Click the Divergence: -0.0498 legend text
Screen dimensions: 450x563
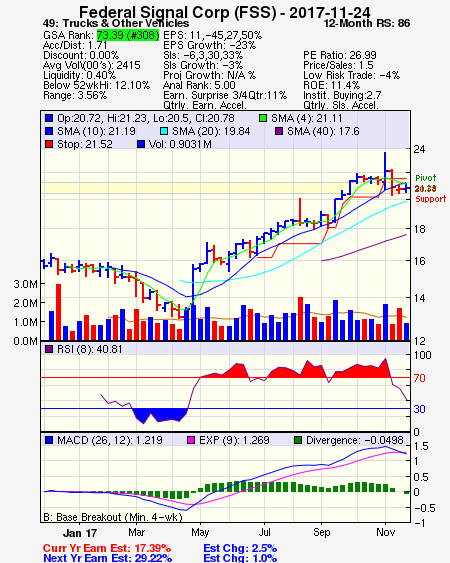(x=355, y=440)
